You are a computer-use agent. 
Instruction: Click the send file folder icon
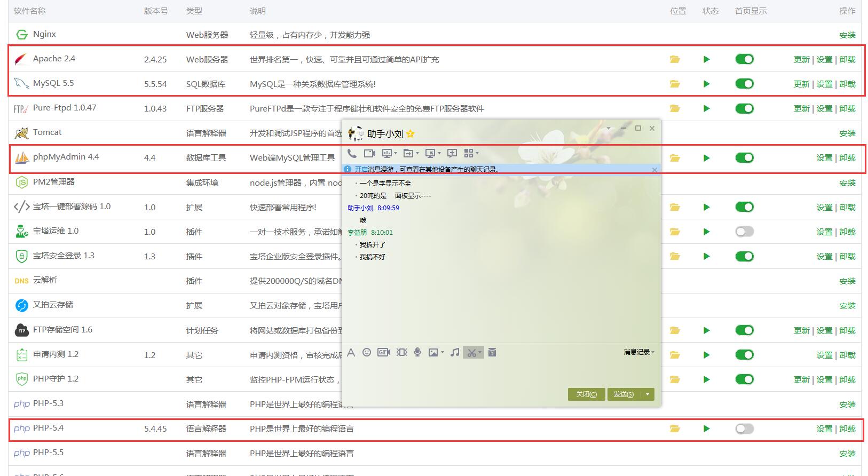[x=408, y=153]
